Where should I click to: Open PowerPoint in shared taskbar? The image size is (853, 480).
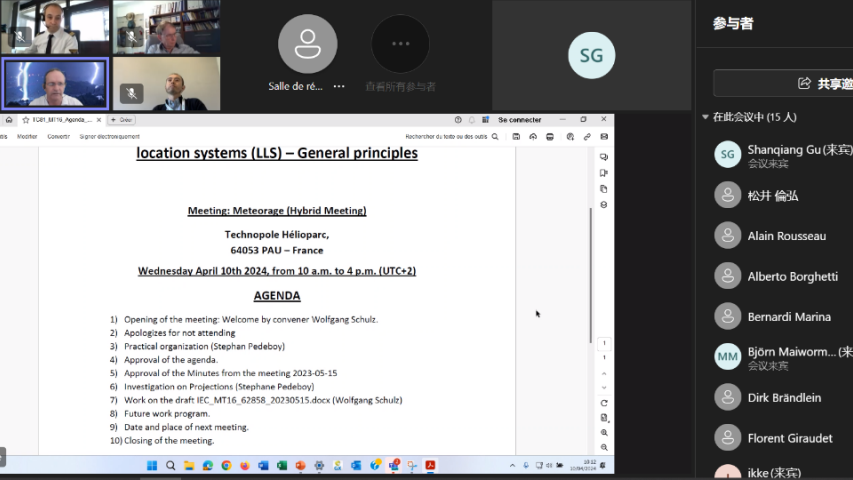tap(300, 465)
